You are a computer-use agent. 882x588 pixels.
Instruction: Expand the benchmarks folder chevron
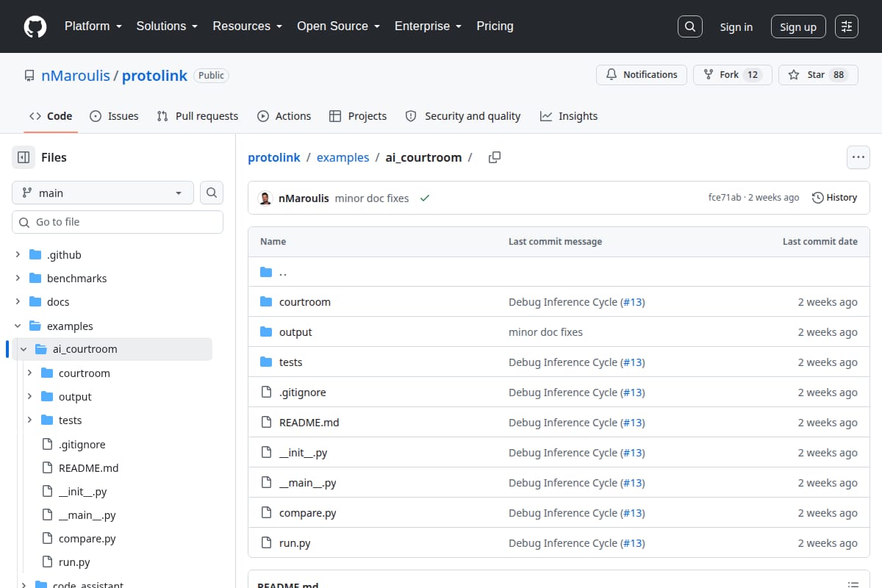(x=18, y=279)
